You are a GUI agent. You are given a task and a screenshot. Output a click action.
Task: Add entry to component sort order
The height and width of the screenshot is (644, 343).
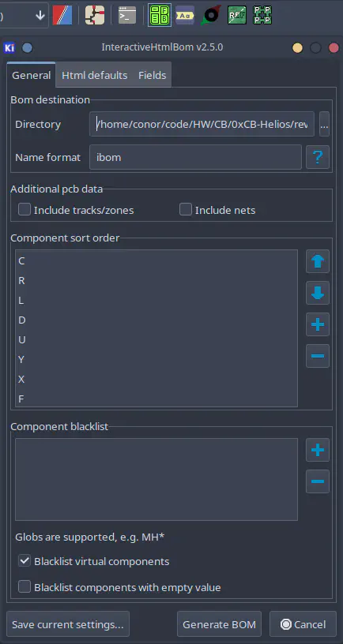[x=318, y=324]
